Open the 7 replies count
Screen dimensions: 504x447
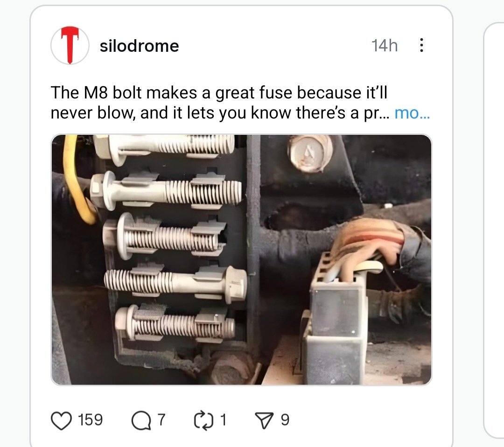point(161,420)
